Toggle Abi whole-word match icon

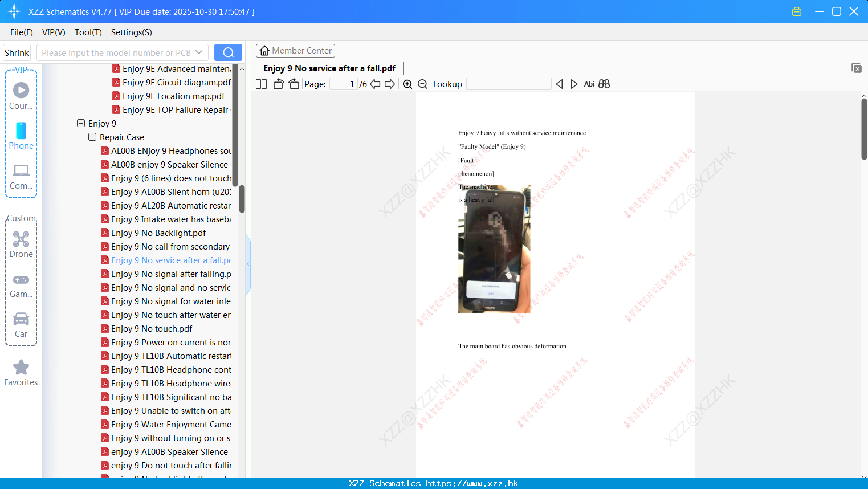click(x=589, y=84)
